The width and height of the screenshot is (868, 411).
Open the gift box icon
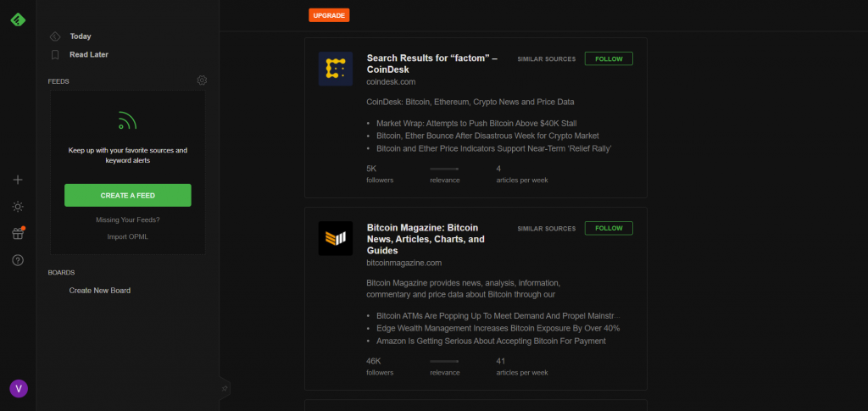click(x=18, y=233)
